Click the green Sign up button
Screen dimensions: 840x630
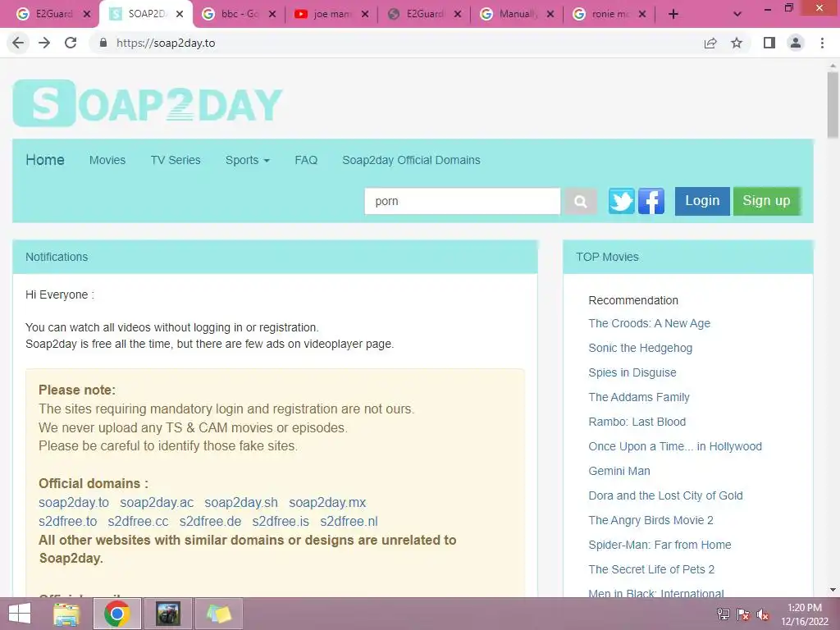pyautogui.click(x=767, y=201)
